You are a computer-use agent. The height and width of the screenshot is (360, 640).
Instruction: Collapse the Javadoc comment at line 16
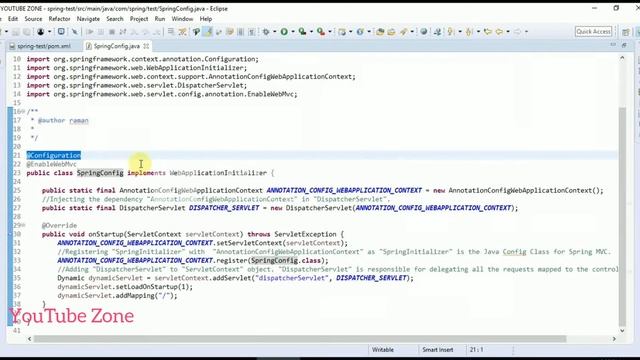[x=23, y=111]
